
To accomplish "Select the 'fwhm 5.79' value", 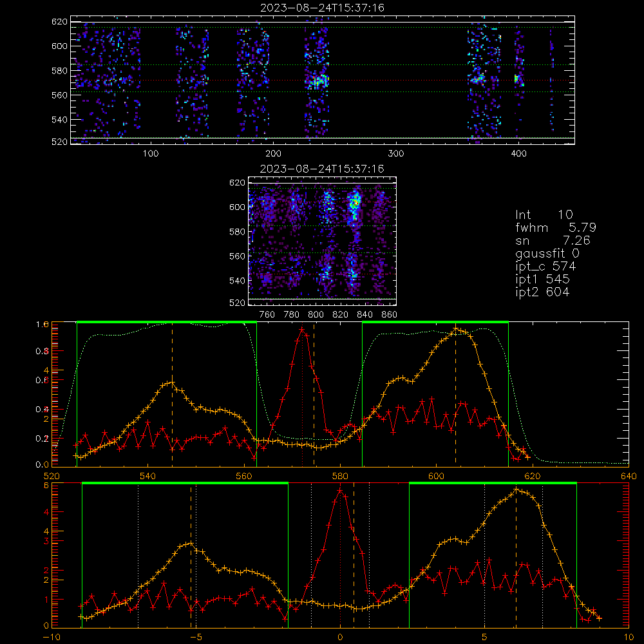I will point(556,227).
